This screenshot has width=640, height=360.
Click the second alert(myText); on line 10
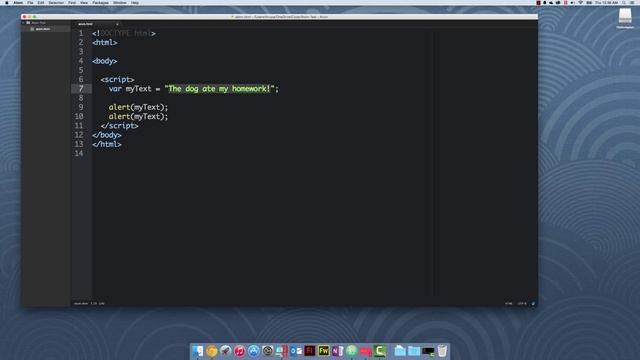point(138,116)
